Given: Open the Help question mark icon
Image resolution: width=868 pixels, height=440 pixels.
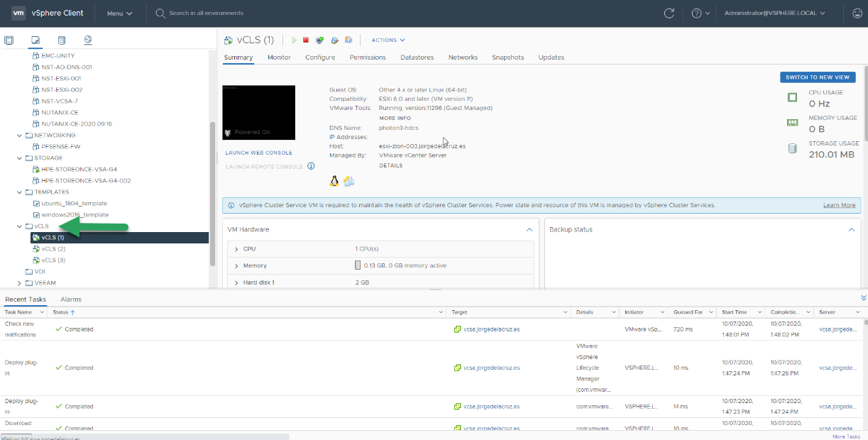Looking at the screenshot, I should pyautogui.click(x=696, y=13).
